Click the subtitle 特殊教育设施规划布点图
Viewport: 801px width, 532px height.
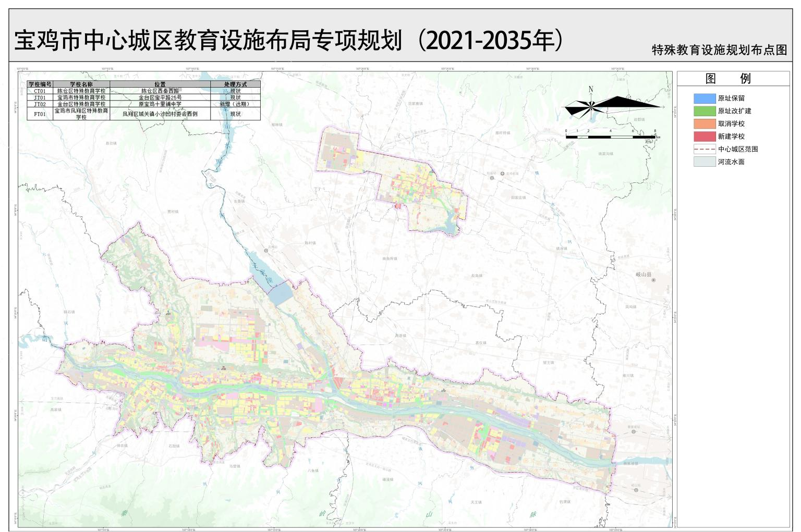coord(719,50)
